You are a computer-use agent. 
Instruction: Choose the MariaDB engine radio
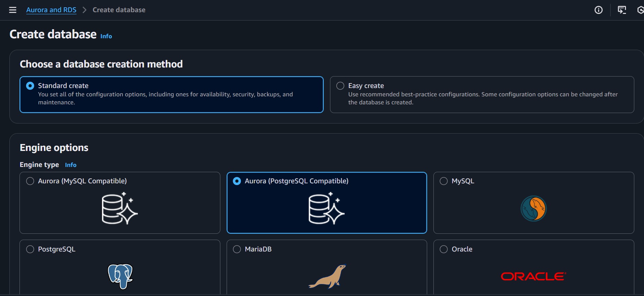tap(237, 249)
